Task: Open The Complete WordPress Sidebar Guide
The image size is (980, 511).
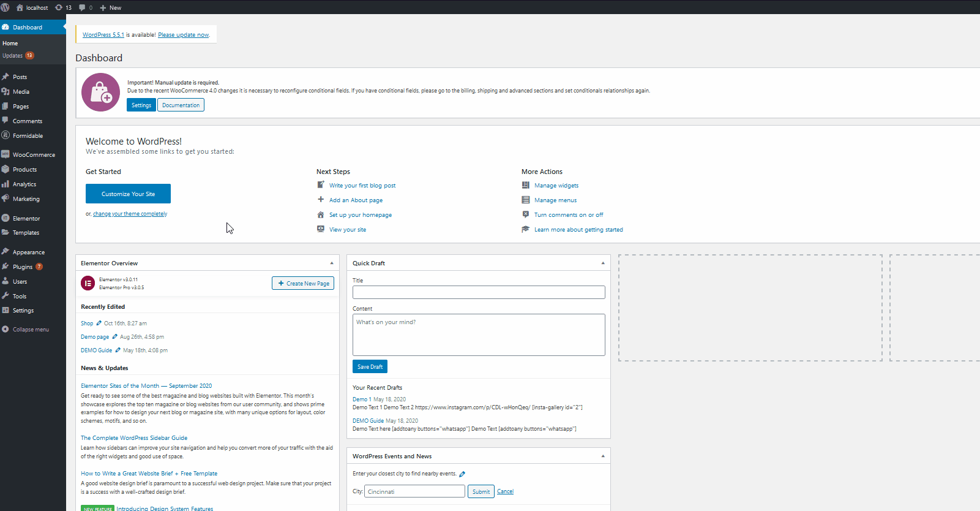Action: [134, 438]
